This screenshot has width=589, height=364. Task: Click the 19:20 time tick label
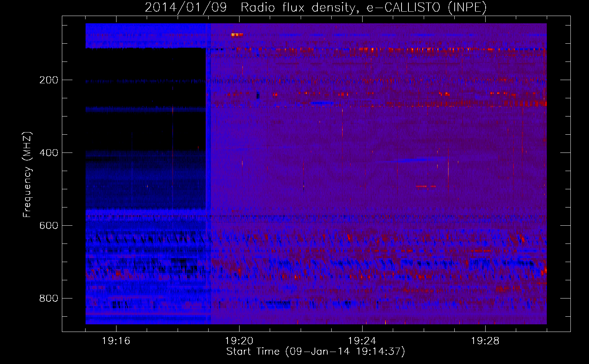coord(239,341)
